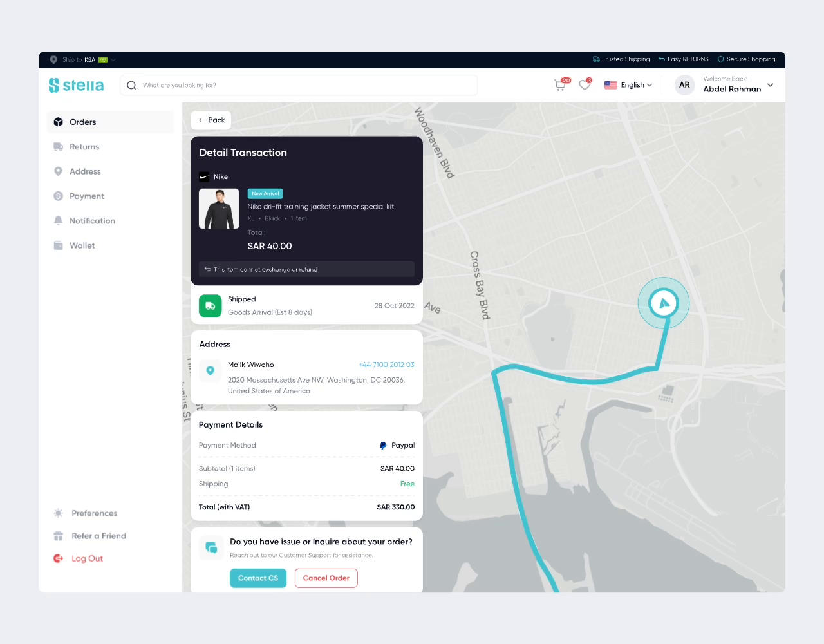Switch to the Orders menu item
The image size is (824, 644).
tap(82, 122)
